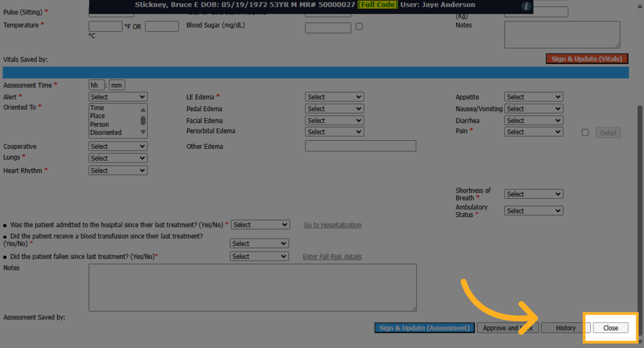
Task: Click the History button
Action: click(566, 328)
